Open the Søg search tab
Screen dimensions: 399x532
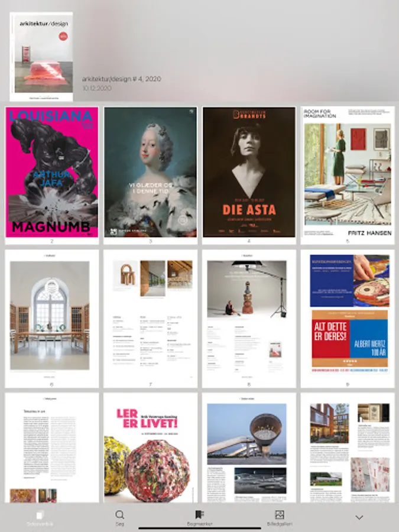[120, 518]
